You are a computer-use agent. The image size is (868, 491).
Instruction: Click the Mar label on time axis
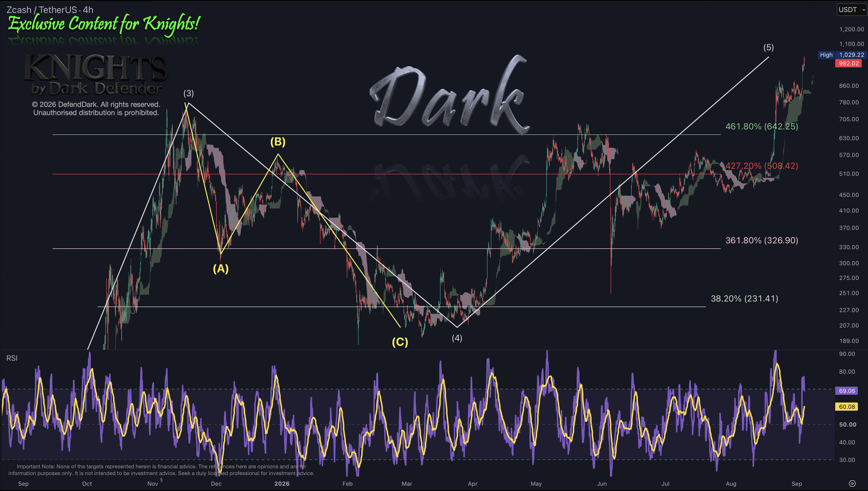click(407, 484)
